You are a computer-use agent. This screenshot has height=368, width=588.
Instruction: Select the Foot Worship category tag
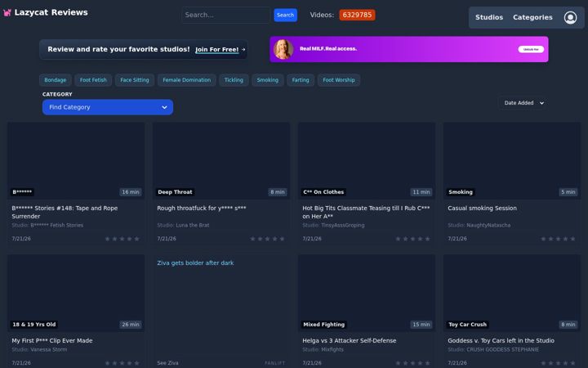(339, 80)
